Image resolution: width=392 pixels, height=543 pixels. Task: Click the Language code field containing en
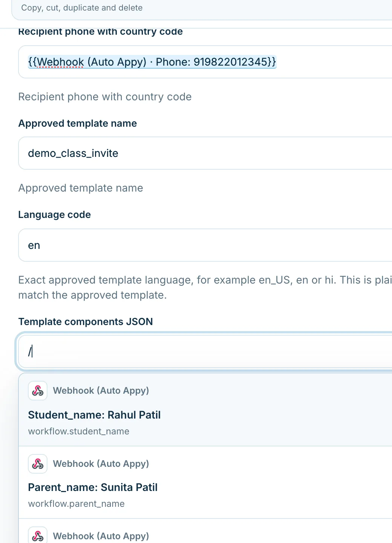205,245
